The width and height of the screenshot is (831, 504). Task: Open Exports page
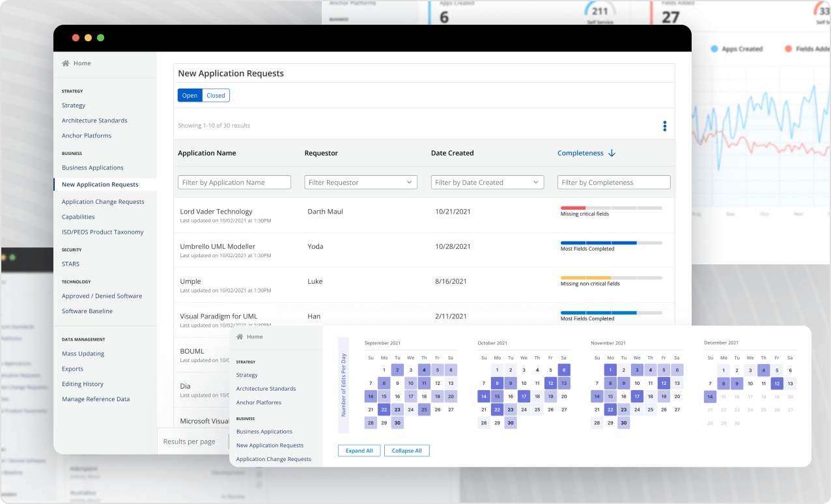72,369
